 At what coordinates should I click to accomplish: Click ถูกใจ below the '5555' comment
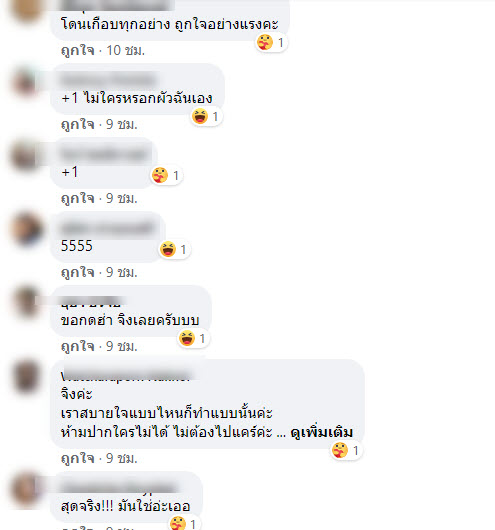coord(77,272)
